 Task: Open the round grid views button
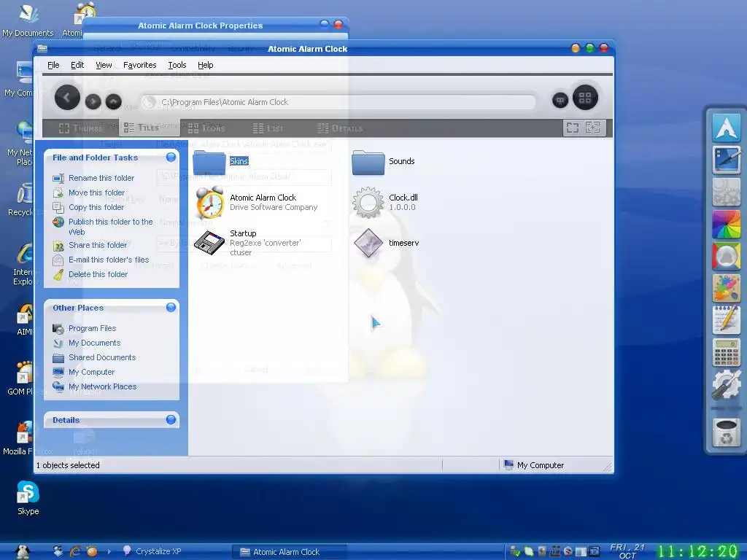point(585,98)
